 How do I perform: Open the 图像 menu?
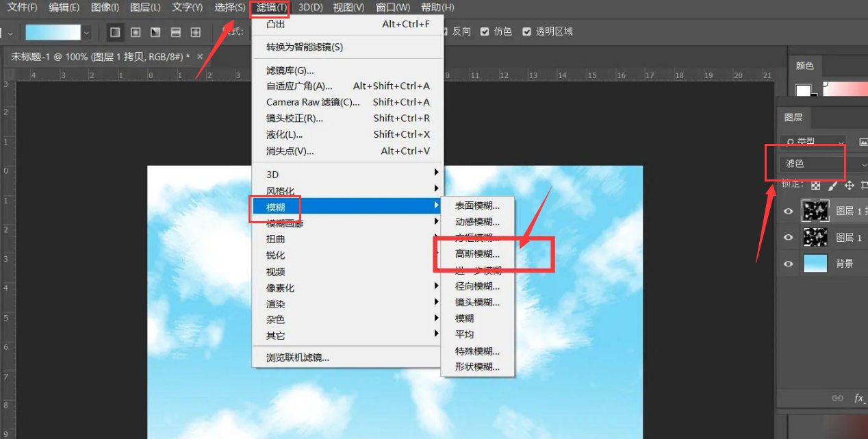105,8
